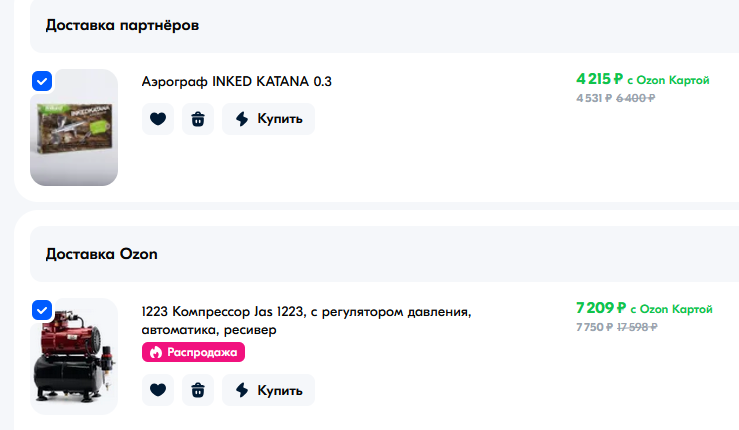Open the INKED KATANA airbrush product image
Screen dimensions: 739x430
pyautogui.click(x=74, y=127)
